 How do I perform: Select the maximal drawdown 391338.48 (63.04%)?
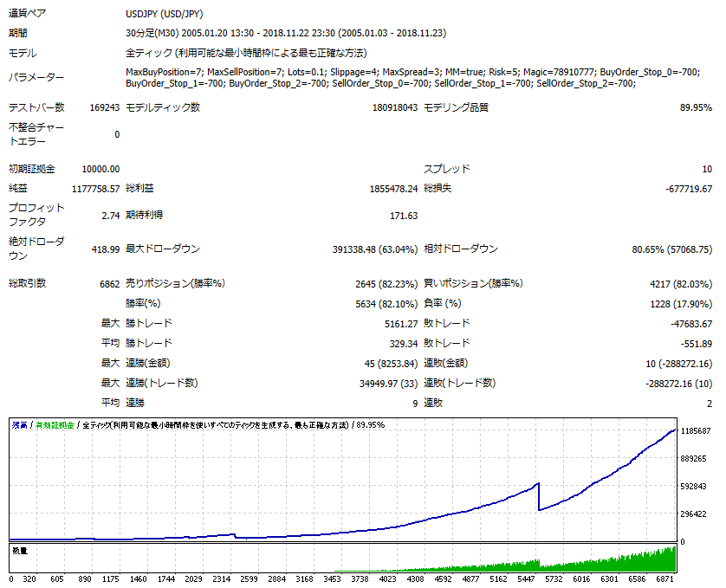375,249
